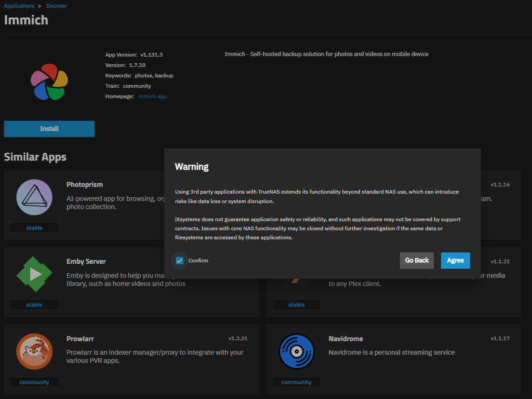Open the Navidrome vinyl disc icon

[296, 351]
